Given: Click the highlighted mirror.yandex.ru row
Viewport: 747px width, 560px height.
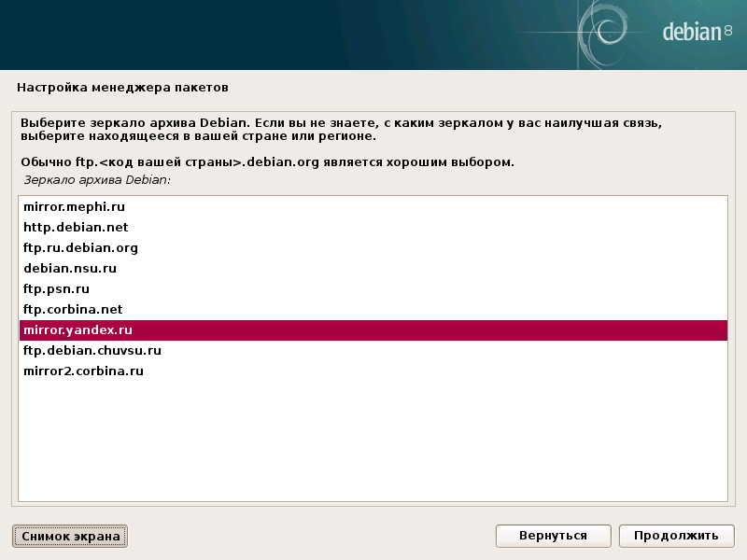Looking at the screenshot, I should click(373, 330).
